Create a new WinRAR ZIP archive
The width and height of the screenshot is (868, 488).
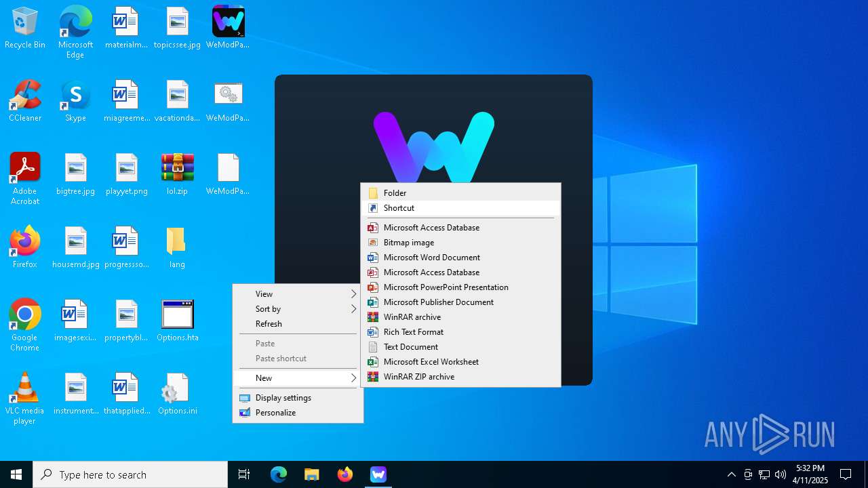460,377
